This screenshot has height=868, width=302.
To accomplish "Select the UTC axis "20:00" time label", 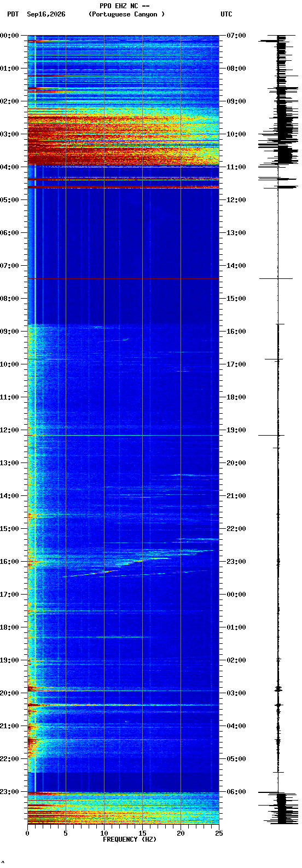I will 236,463.
